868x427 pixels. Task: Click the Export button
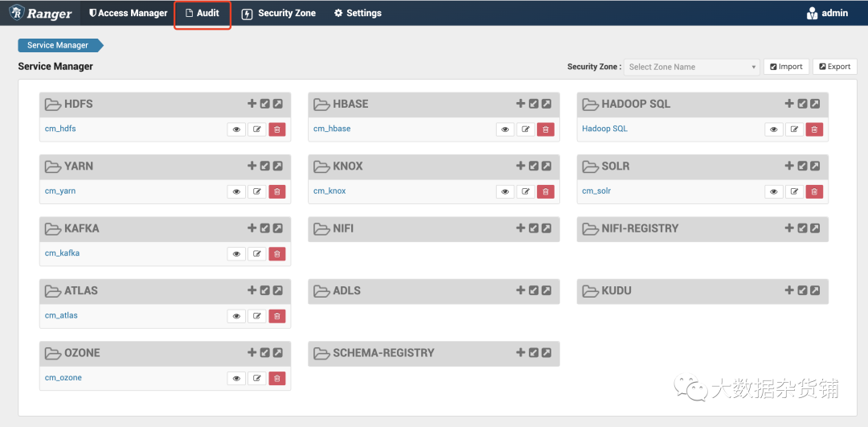tap(835, 67)
